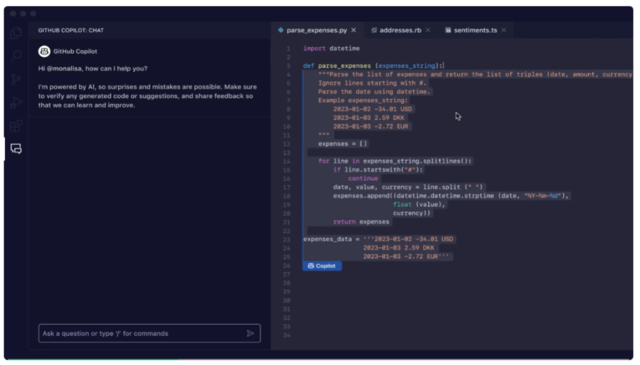Click the 'if line.startswith' code line

(x=378, y=170)
